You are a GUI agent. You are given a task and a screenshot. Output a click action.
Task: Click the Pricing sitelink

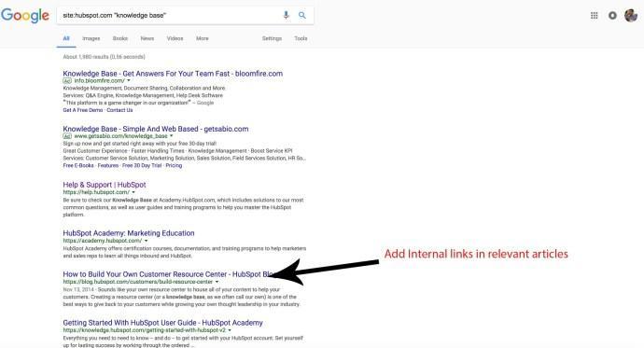[x=174, y=165]
